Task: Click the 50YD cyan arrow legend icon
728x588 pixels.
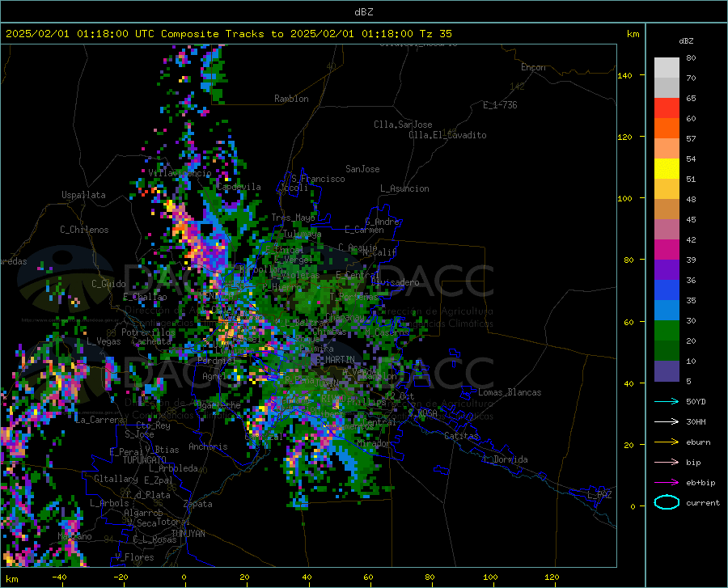Action: pyautogui.click(x=667, y=401)
